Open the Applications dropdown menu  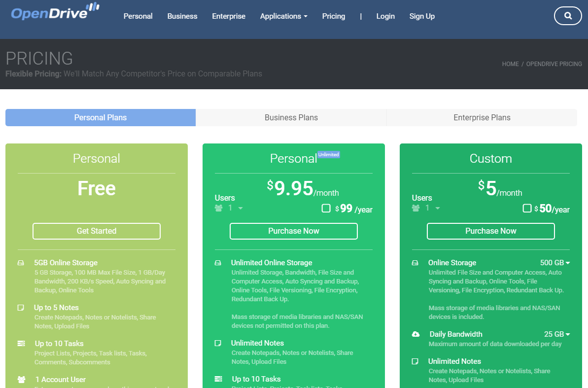pyautogui.click(x=283, y=16)
